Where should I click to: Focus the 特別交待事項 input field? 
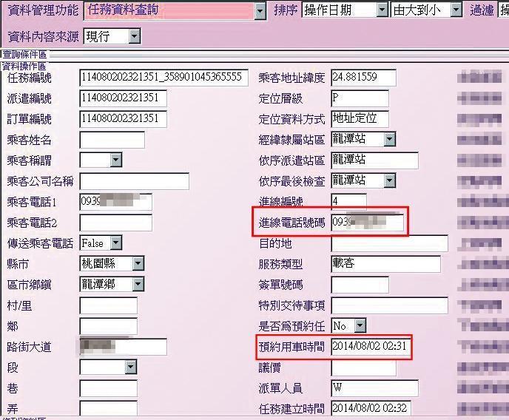click(x=390, y=305)
